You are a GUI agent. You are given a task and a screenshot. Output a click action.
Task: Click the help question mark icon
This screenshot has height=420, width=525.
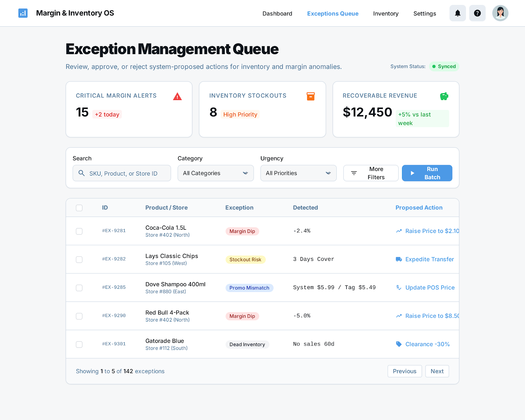(477, 13)
